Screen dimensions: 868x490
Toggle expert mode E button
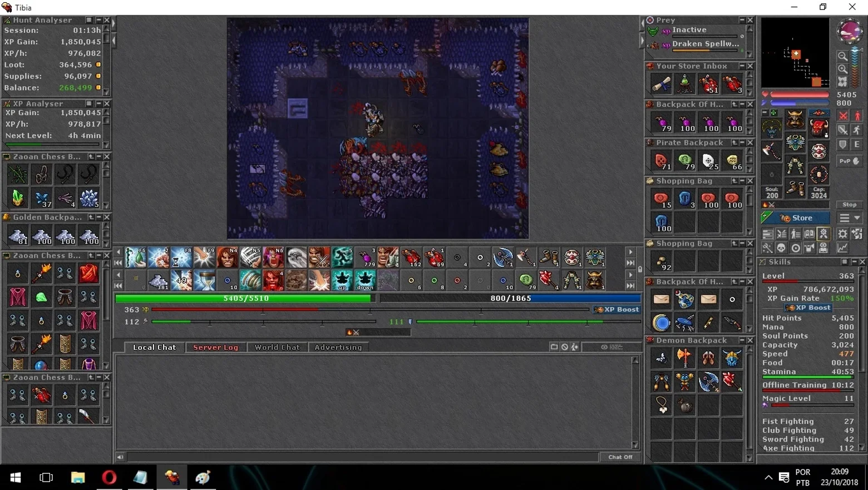(x=857, y=145)
